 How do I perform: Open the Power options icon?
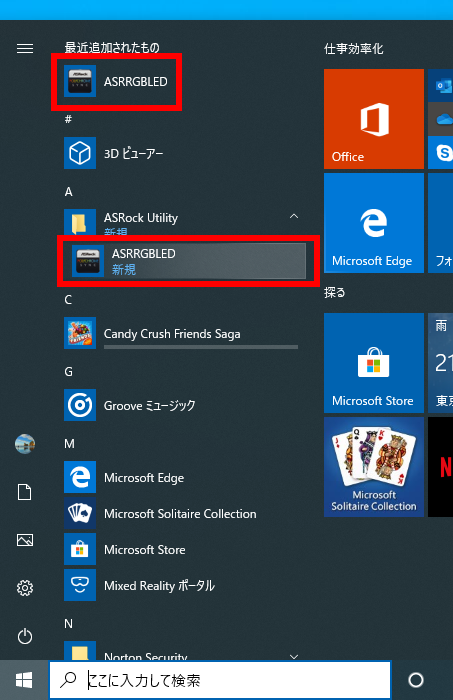tap(25, 636)
